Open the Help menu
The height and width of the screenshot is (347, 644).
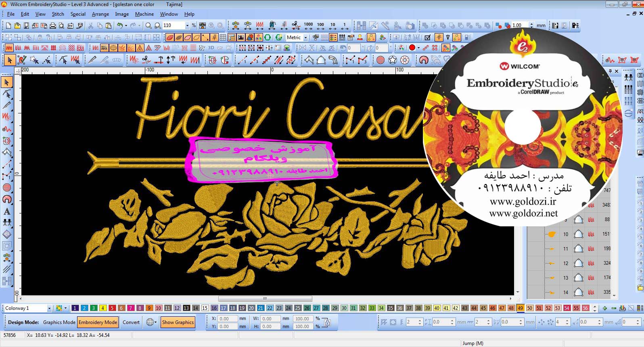tap(189, 14)
